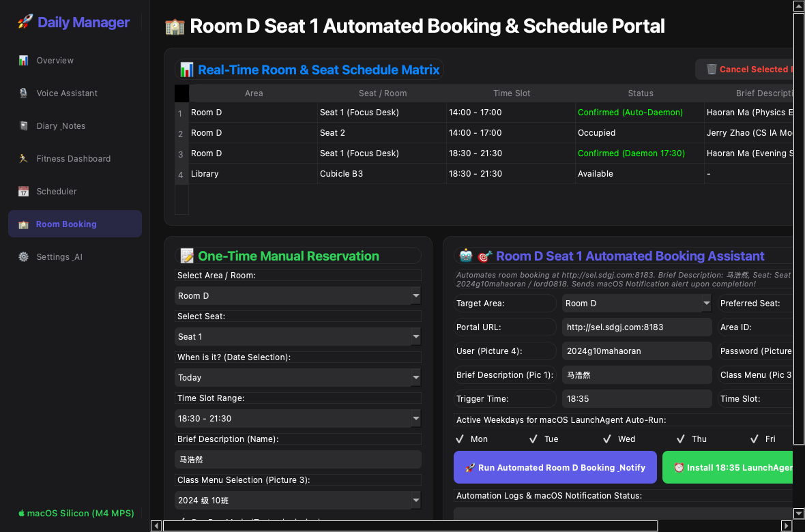Open Class Menu Selection dropdown

(x=297, y=501)
